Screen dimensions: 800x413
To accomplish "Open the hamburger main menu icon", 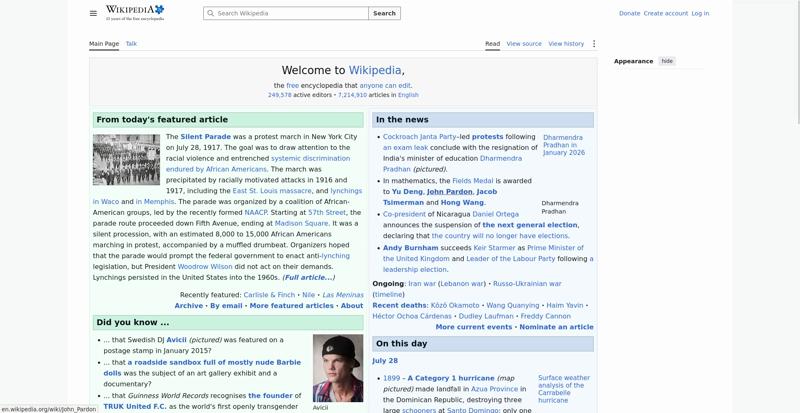I will click(x=93, y=13).
